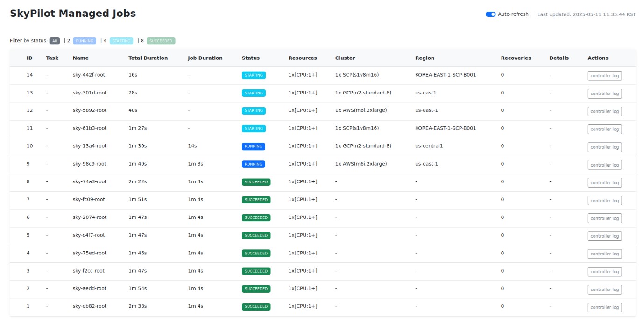Image resolution: width=644 pixels, height=326 pixels.
Task: Filter jobs by All status
Action: (55, 41)
